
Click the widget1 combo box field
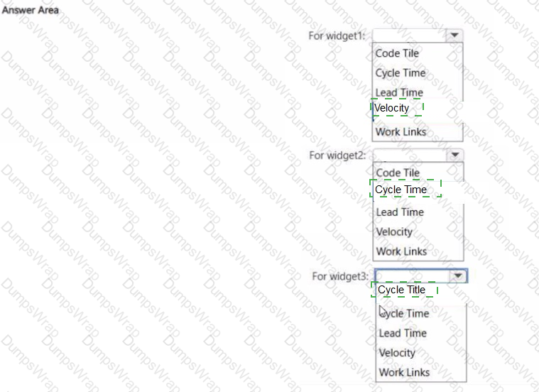click(418, 36)
